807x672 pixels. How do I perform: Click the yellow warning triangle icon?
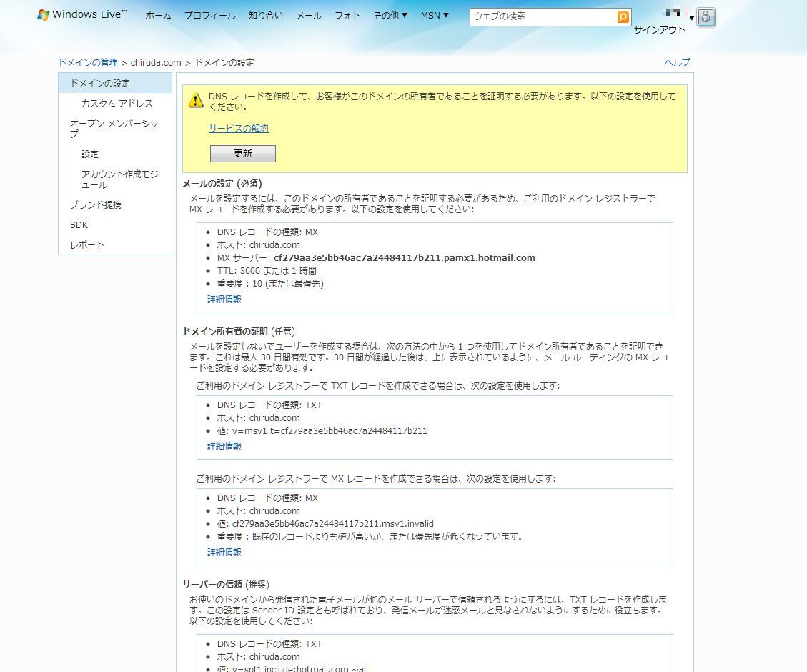(196, 100)
